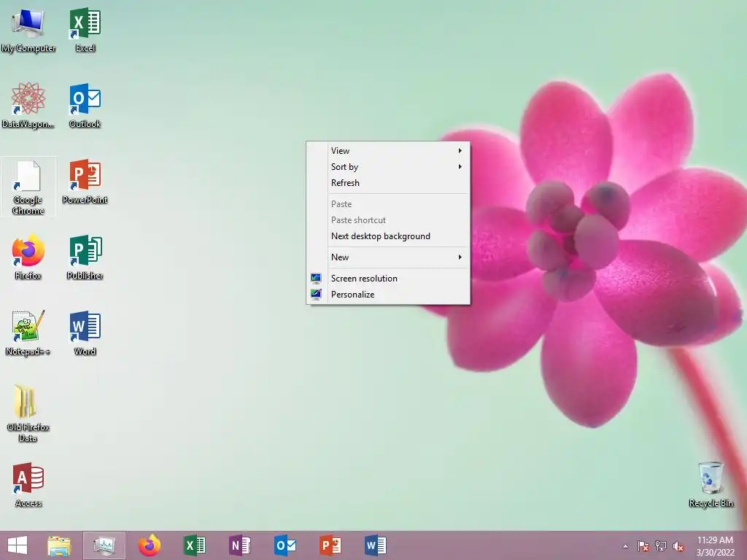Show hidden tray icons arrow
747x560 pixels.
click(x=625, y=546)
